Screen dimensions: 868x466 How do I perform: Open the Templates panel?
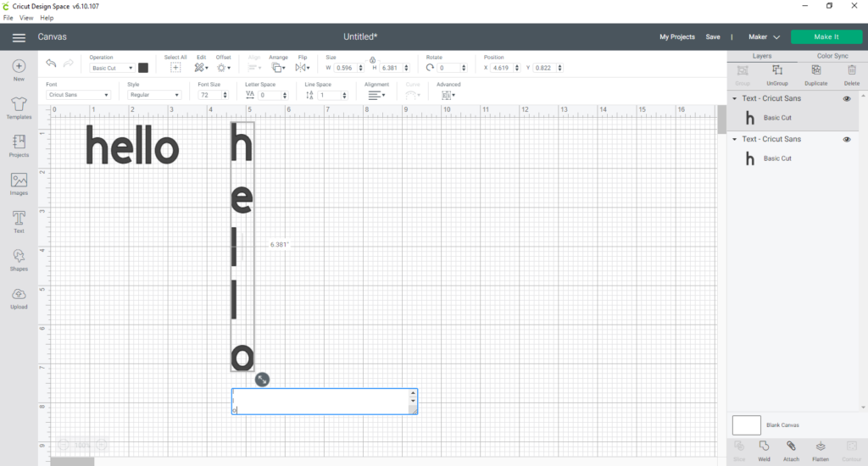19,107
